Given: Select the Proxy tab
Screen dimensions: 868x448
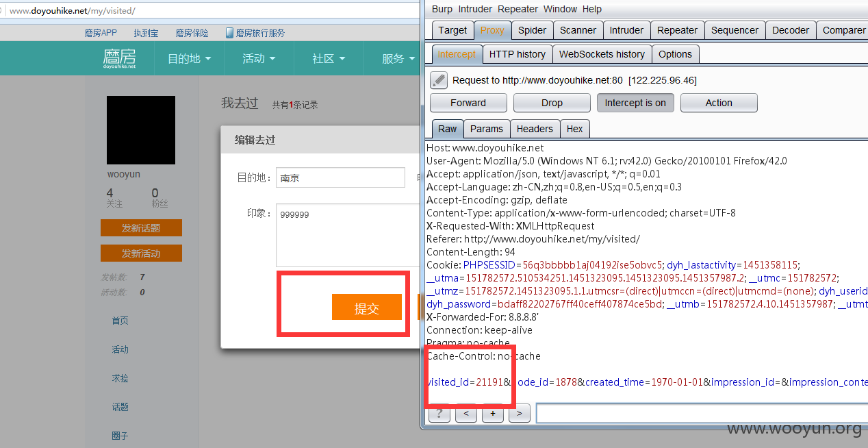Looking at the screenshot, I should tap(492, 30).
